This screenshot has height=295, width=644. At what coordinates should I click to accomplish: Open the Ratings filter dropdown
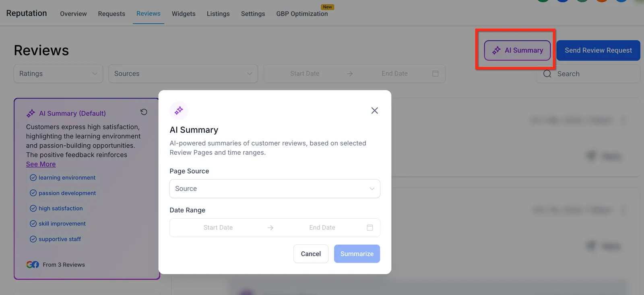tap(58, 74)
